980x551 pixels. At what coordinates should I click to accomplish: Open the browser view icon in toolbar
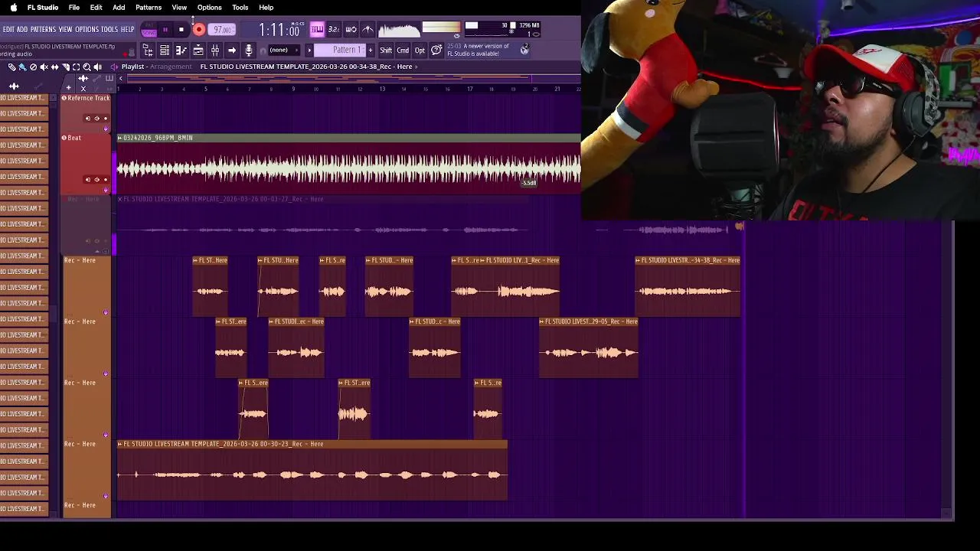pyautogui.click(x=148, y=50)
